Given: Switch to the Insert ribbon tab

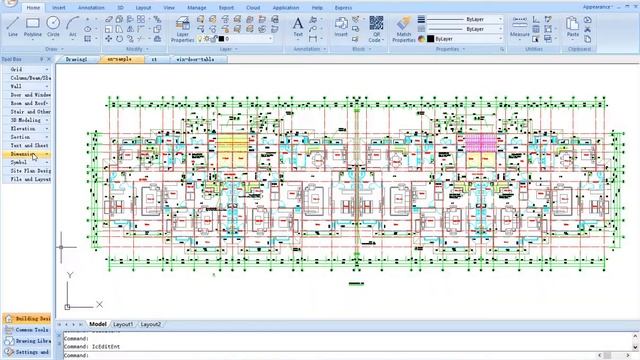Looking at the screenshot, I should (59, 8).
